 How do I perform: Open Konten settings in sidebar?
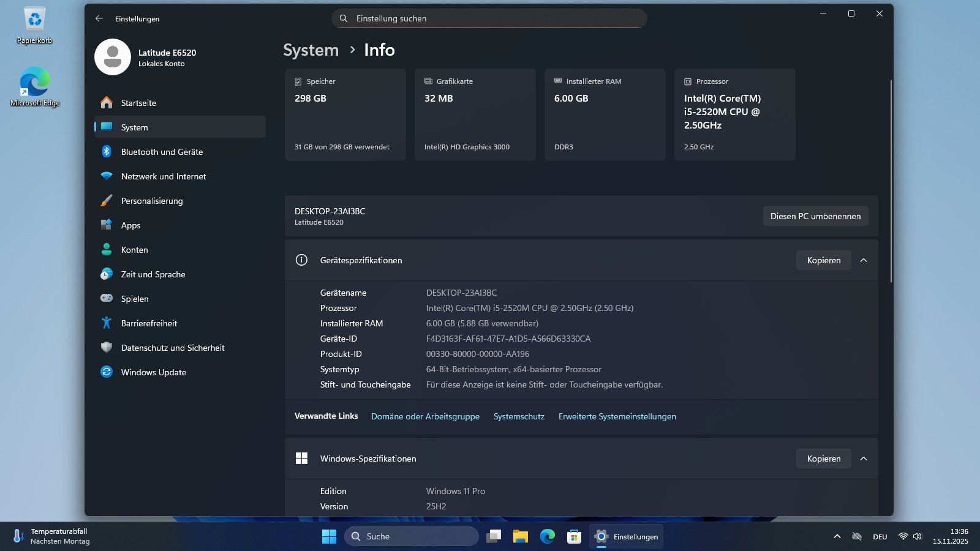click(180, 249)
